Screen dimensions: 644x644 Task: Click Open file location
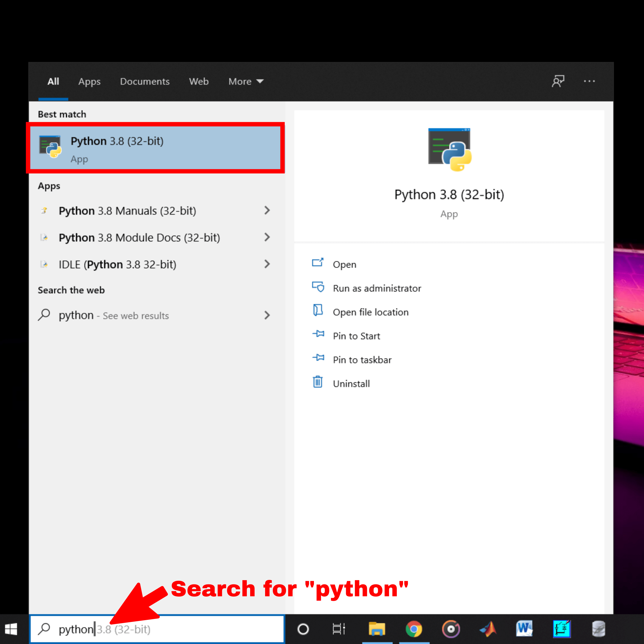pyautogui.click(x=371, y=312)
